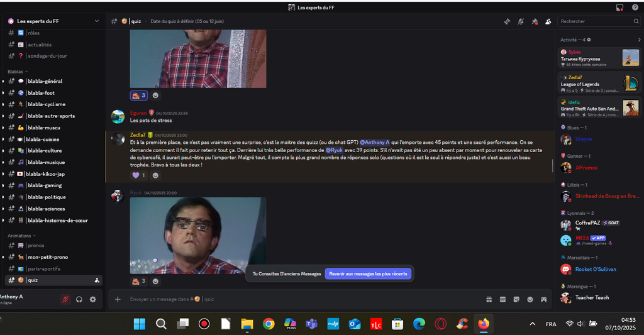Open the Threads icon in channel header
This screenshot has height=335, width=644.
coord(508,21)
